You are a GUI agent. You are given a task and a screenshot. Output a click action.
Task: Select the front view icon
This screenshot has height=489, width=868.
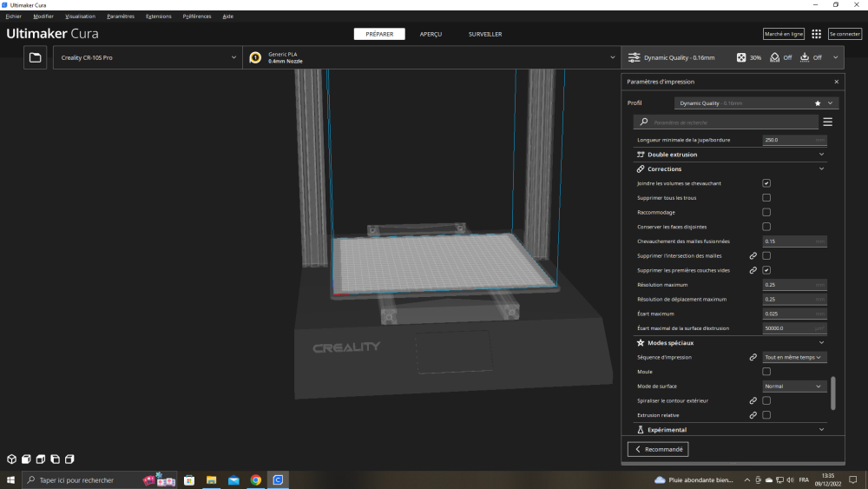(26, 459)
